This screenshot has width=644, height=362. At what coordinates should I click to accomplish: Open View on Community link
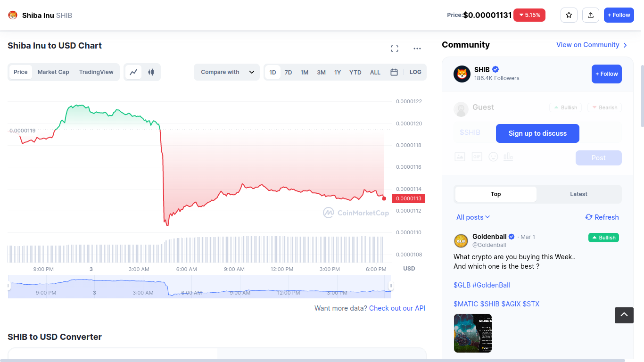(x=587, y=45)
